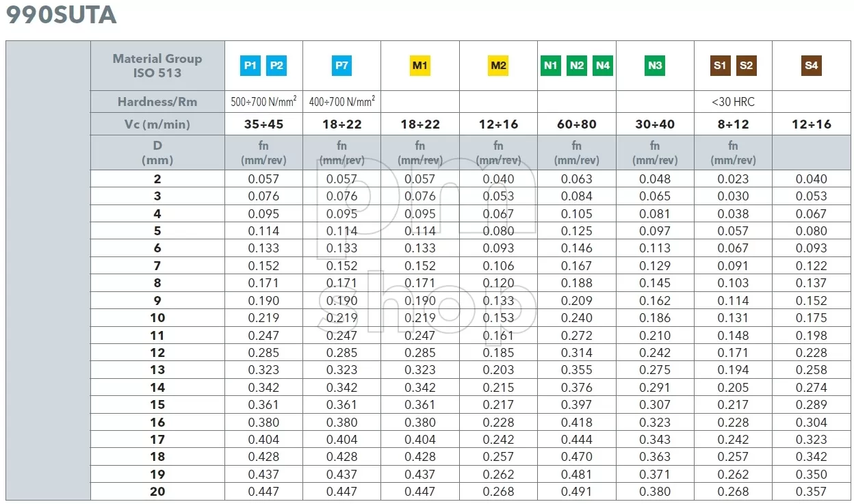The image size is (854, 504).
Task: Select the blue P7 material badge
Action: click(x=341, y=66)
